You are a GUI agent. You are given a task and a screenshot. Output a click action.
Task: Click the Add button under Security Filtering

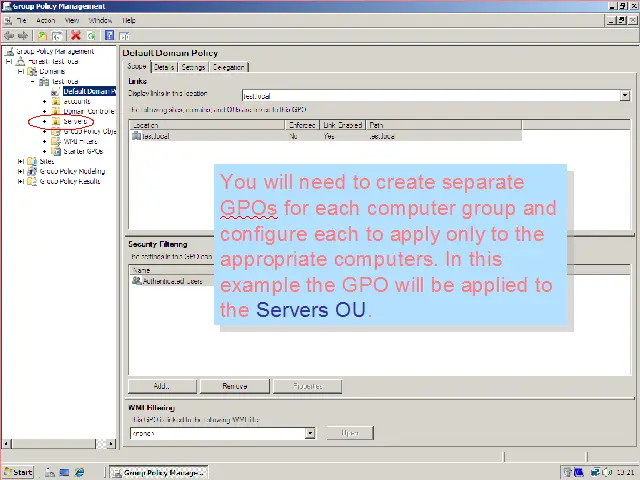pos(161,386)
